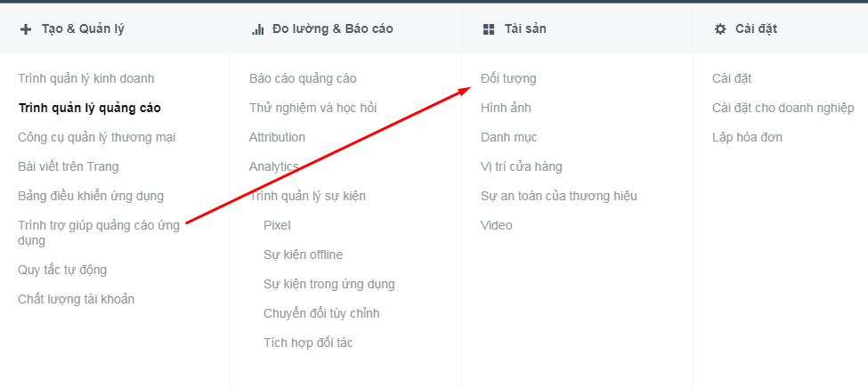Image resolution: width=868 pixels, height=388 pixels.
Task: Open Sự an toàn của thương hiệu
Action: 559,196
